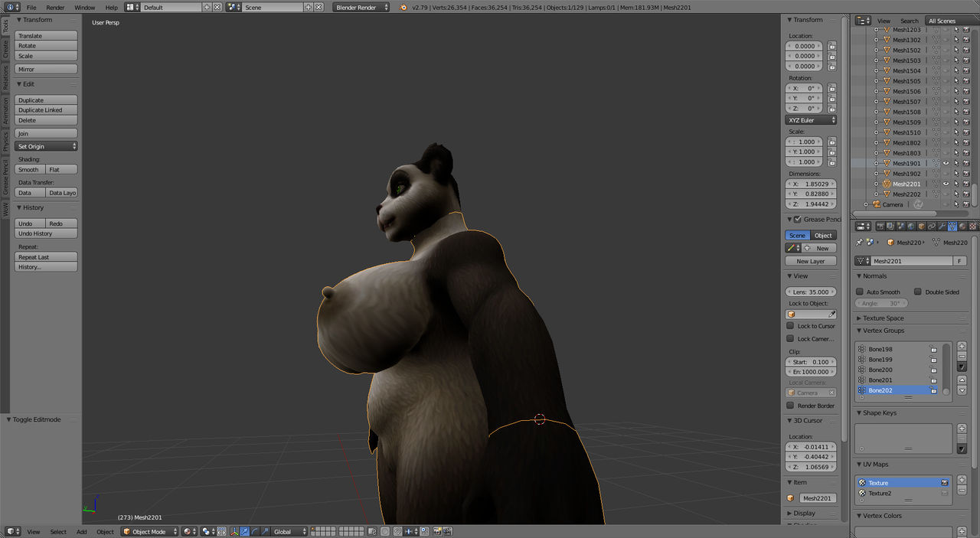
Task: Adjust the Clip Start 0.100 field
Action: [812, 362]
